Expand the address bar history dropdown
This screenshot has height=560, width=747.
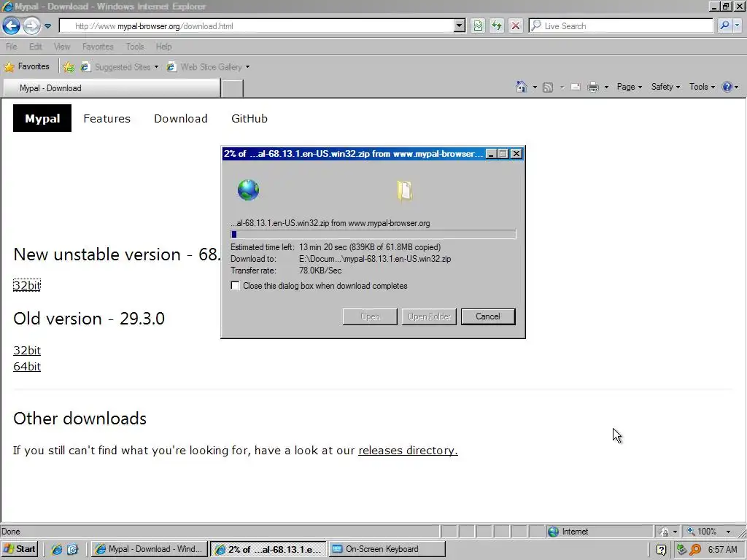[x=460, y=26]
